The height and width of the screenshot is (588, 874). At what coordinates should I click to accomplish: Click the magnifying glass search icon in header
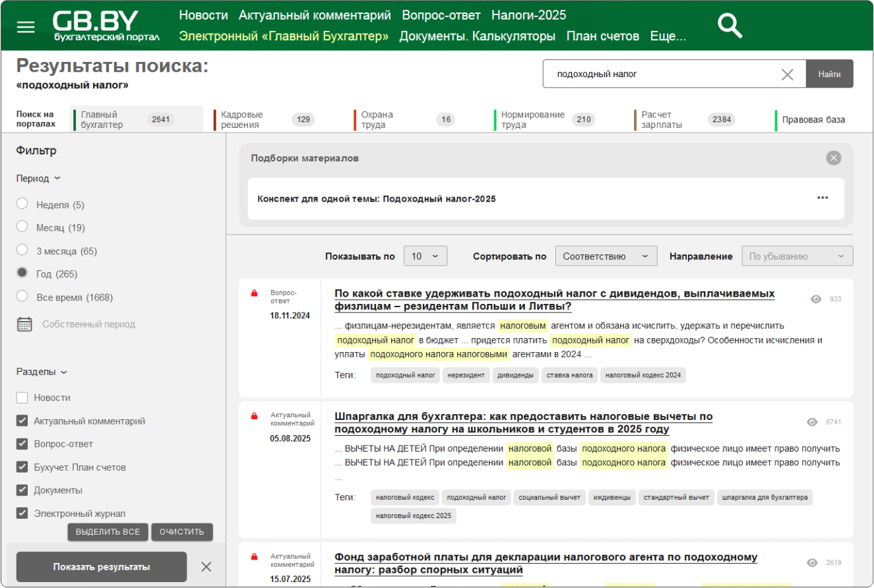[x=730, y=26]
